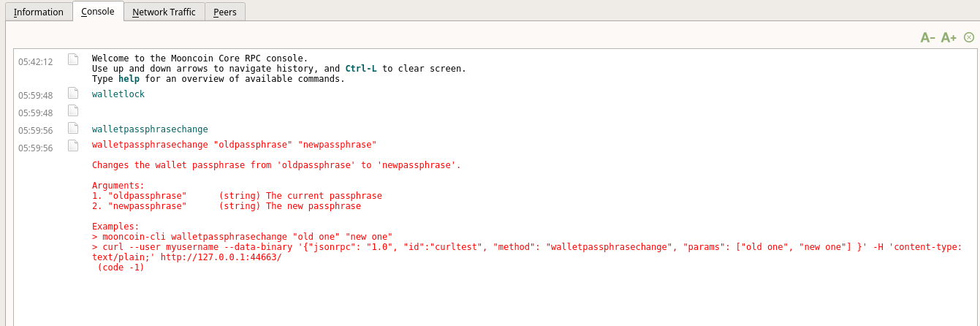This screenshot has width=980, height=326.
Task: Decrease console font size with A- icon
Action: (928, 37)
